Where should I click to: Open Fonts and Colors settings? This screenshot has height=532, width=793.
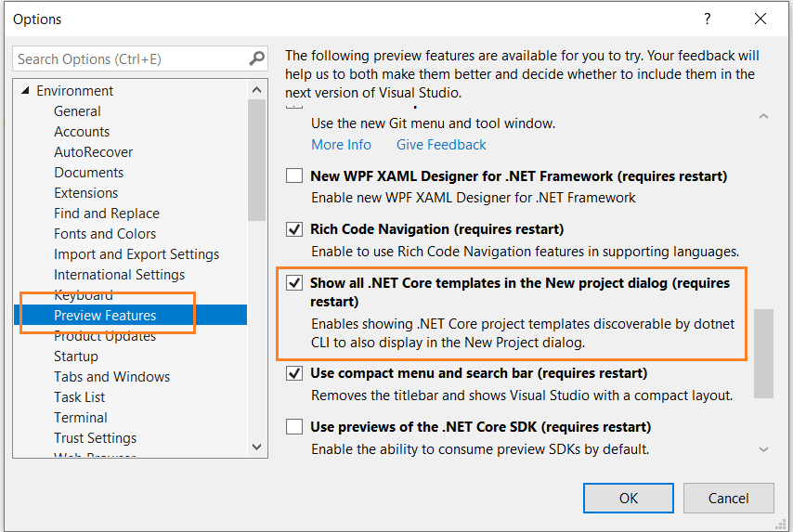(x=105, y=234)
